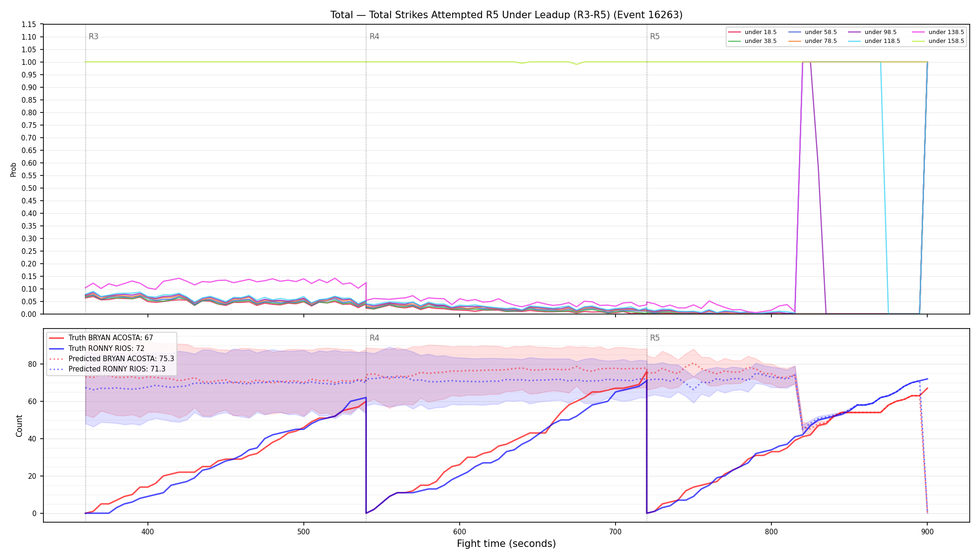Select the 'under 38.5' legend entry
The image size is (980, 560).
point(752,41)
